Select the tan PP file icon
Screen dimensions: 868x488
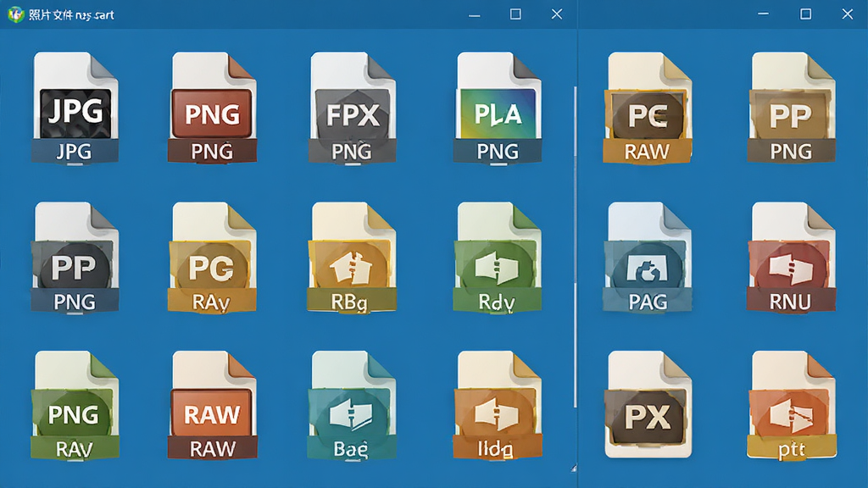[x=791, y=108]
